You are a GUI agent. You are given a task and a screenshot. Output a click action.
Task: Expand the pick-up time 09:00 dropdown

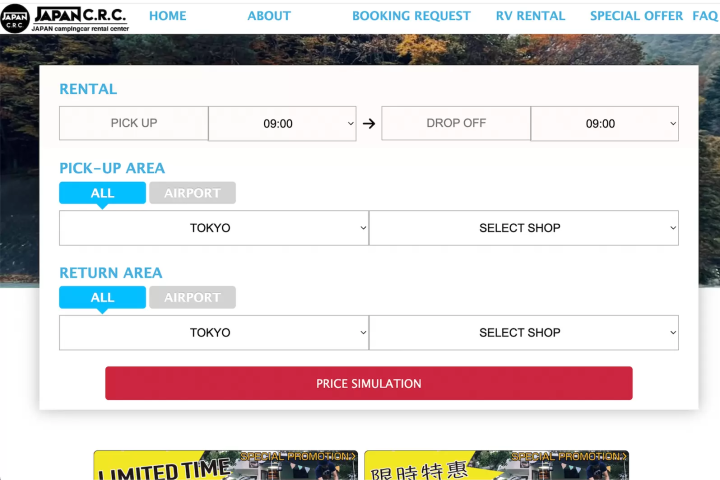point(282,124)
